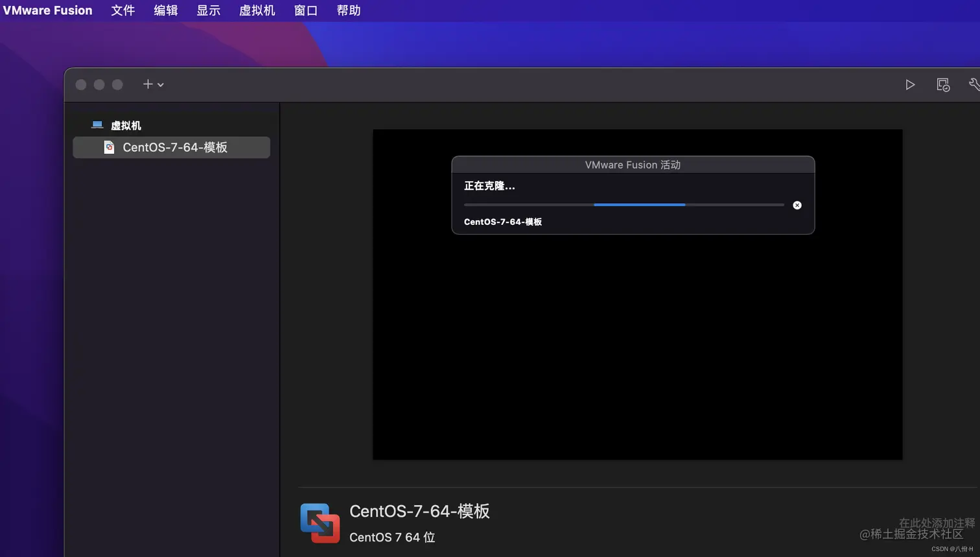The width and height of the screenshot is (980, 557).
Task: Click the plus add virtual machine button
Action: [148, 84]
